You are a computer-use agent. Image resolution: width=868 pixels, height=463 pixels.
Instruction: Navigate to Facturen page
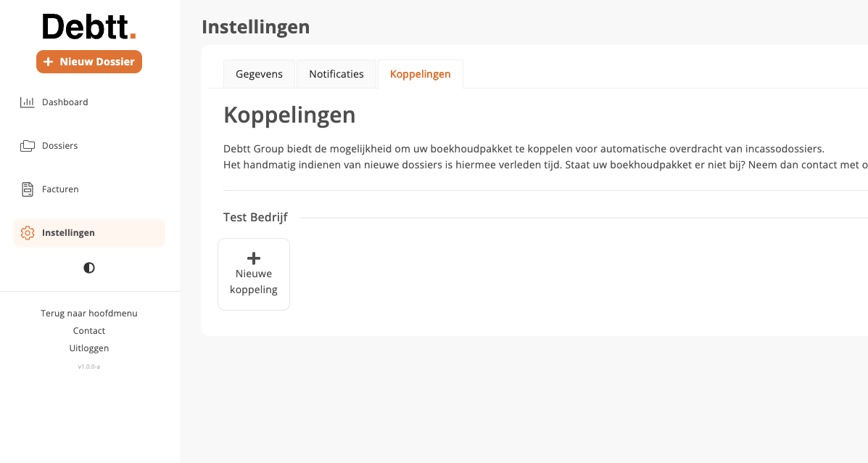pyautogui.click(x=60, y=189)
